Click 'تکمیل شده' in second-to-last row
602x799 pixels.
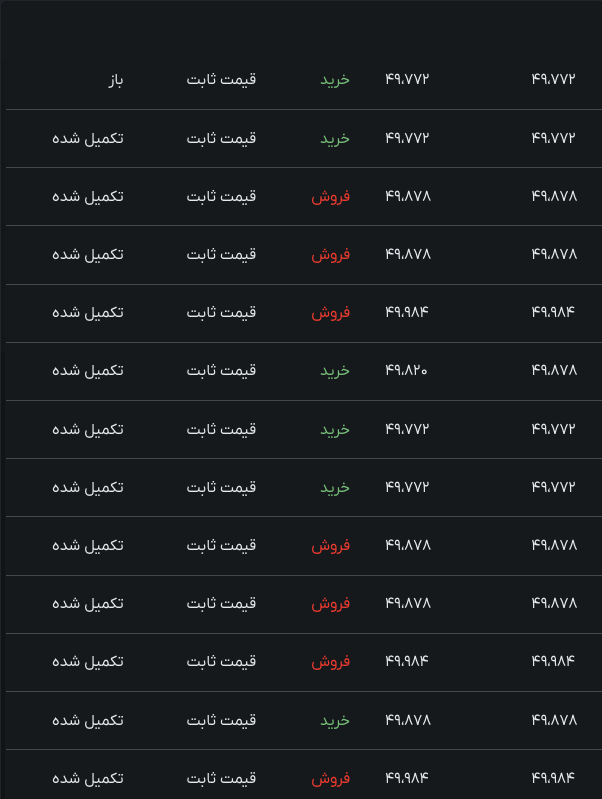(88, 720)
